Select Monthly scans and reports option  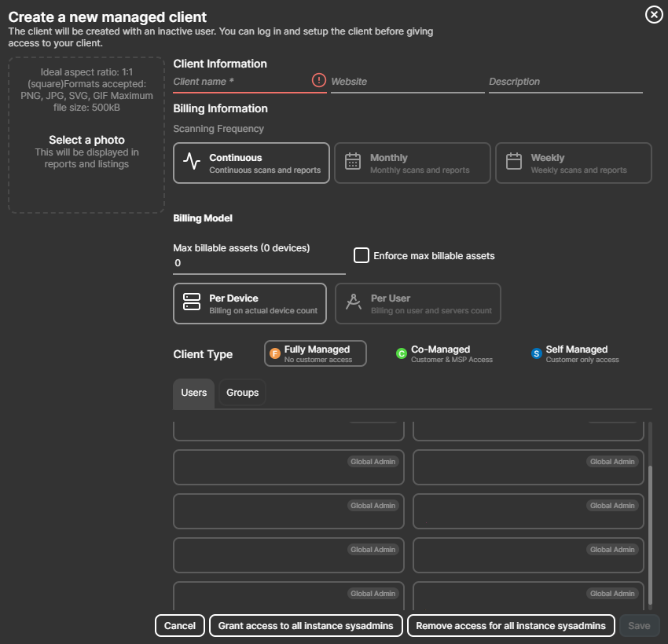(413, 163)
